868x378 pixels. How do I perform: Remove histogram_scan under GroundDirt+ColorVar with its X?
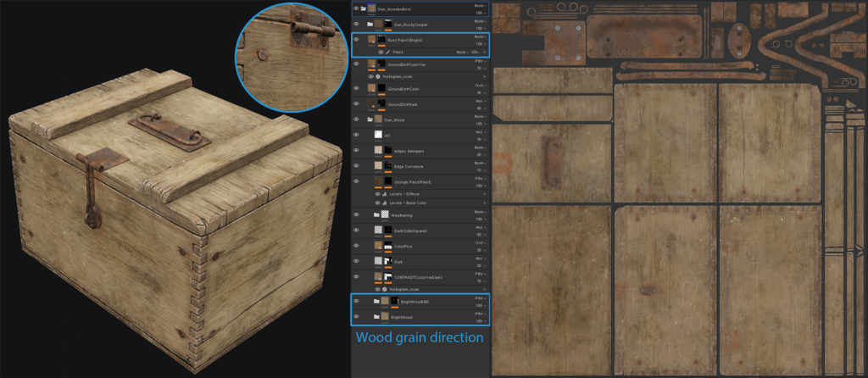click(x=484, y=76)
